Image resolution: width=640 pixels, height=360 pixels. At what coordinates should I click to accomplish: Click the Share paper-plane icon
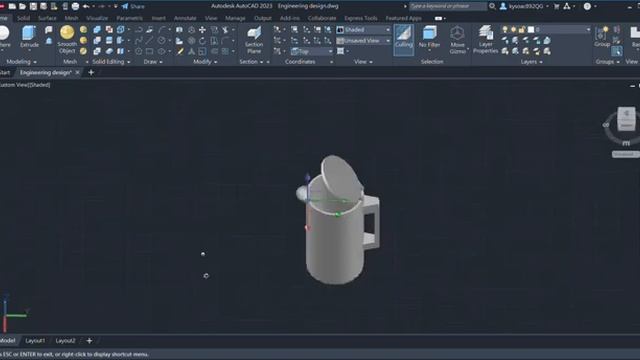[125, 6]
